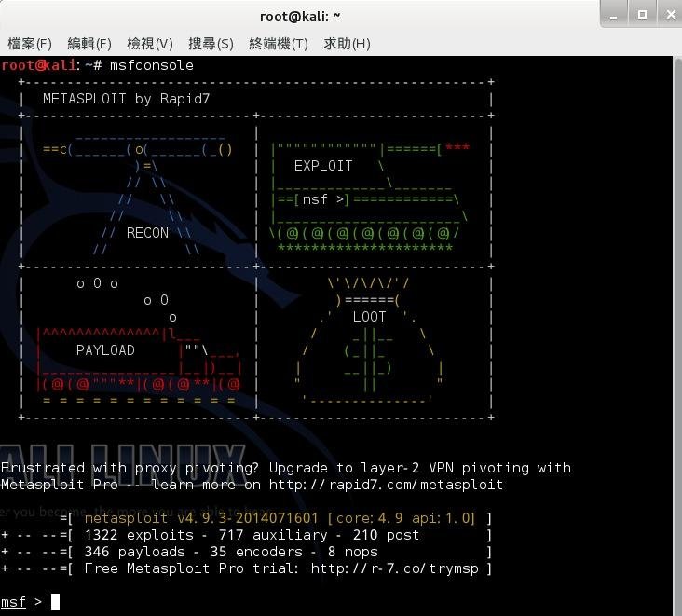Click the 'PAYLOAD' label in banner
Screen dimensions: 682x616
click(x=105, y=350)
